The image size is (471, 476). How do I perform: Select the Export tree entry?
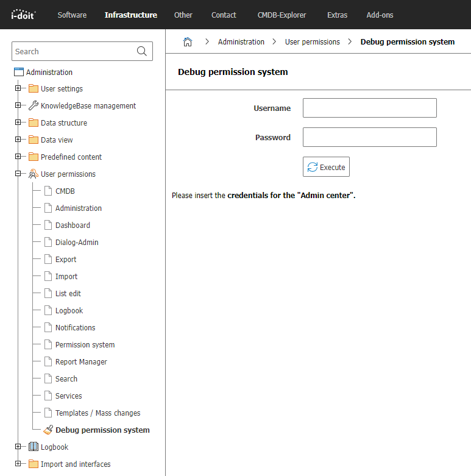66,260
